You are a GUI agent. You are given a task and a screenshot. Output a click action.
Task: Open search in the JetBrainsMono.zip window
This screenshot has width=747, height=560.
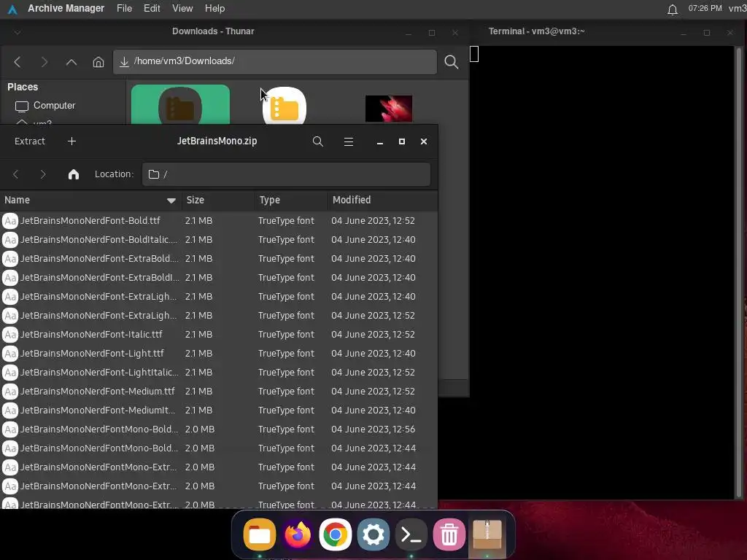318,141
